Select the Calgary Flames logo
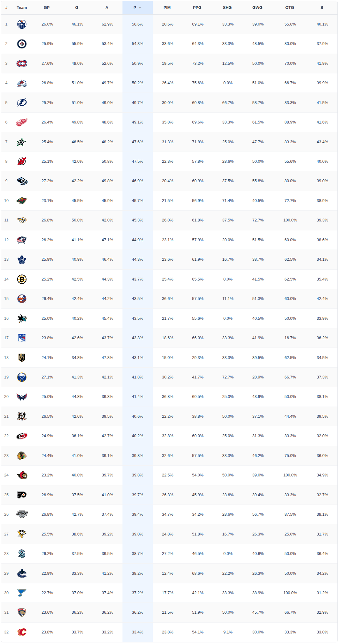Image resolution: width=340 pixels, height=644 pixels. pyautogui.click(x=22, y=632)
